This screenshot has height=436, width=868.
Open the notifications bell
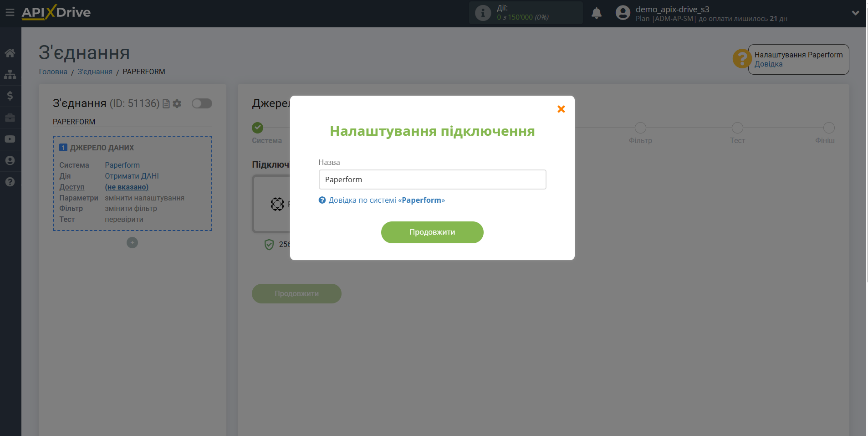coord(597,13)
